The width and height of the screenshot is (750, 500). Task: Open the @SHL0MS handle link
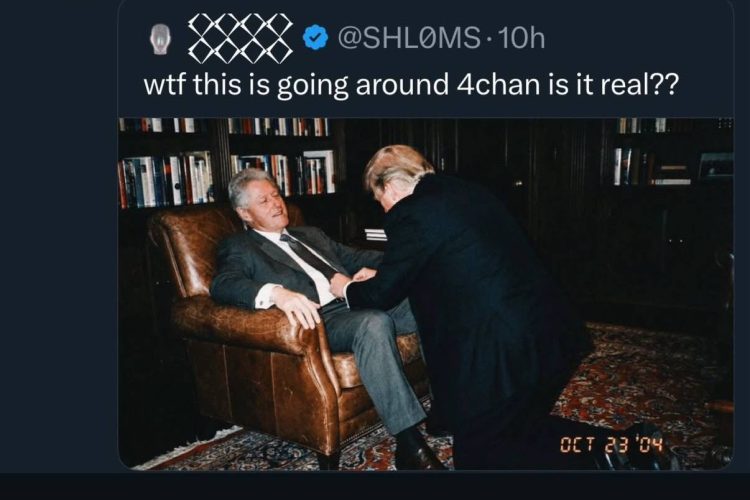pyautogui.click(x=409, y=38)
